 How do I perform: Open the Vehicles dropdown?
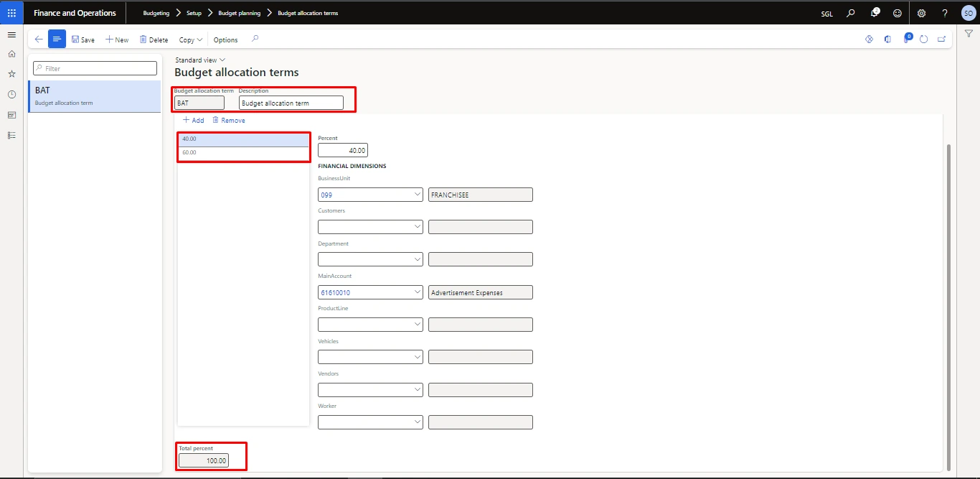tap(418, 357)
